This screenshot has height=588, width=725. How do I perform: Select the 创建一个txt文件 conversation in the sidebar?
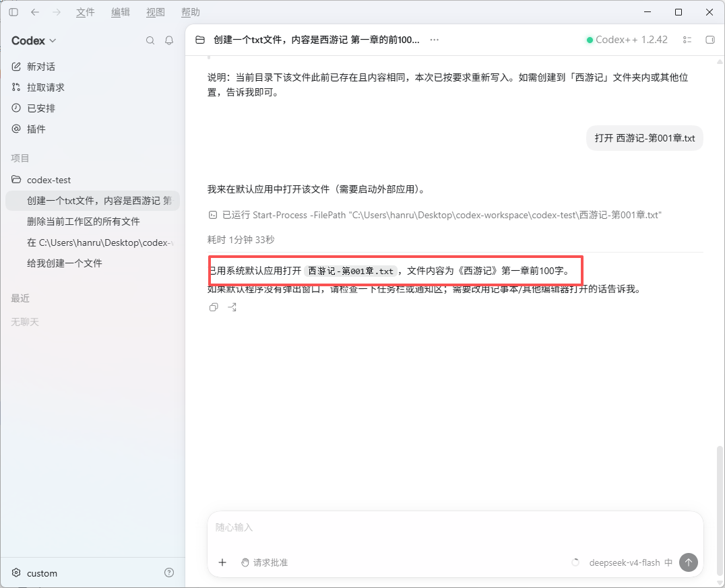point(92,201)
